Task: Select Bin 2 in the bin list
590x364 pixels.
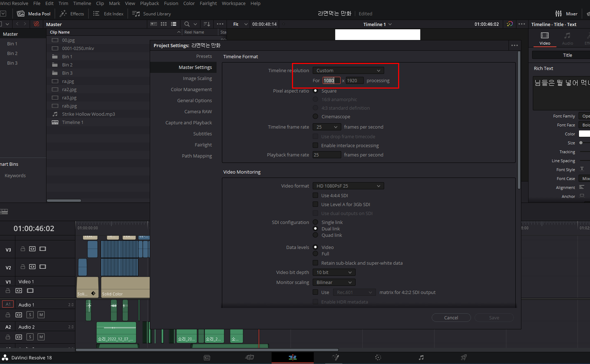Action: (12, 53)
